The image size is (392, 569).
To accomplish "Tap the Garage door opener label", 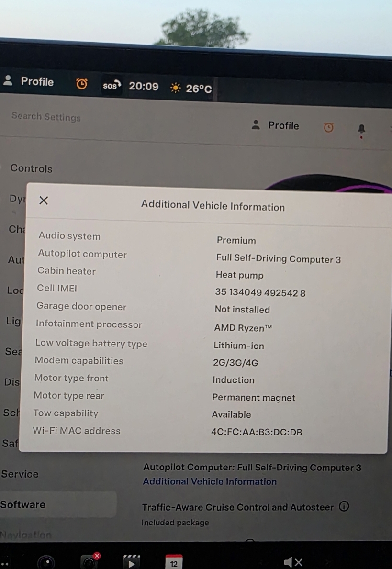I will [x=81, y=306].
